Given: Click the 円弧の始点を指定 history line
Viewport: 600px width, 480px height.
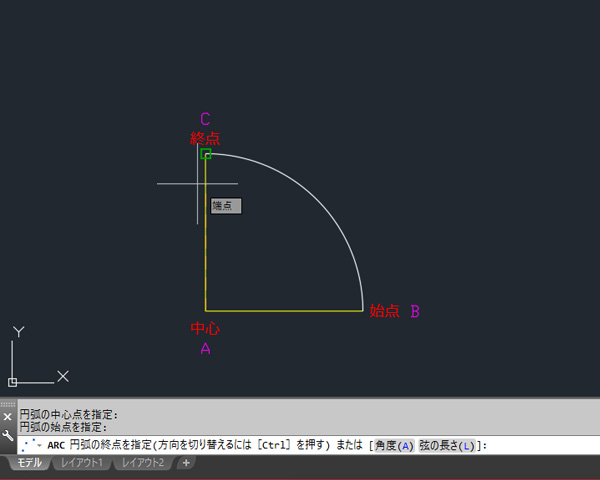Looking at the screenshot, I should click(x=64, y=427).
